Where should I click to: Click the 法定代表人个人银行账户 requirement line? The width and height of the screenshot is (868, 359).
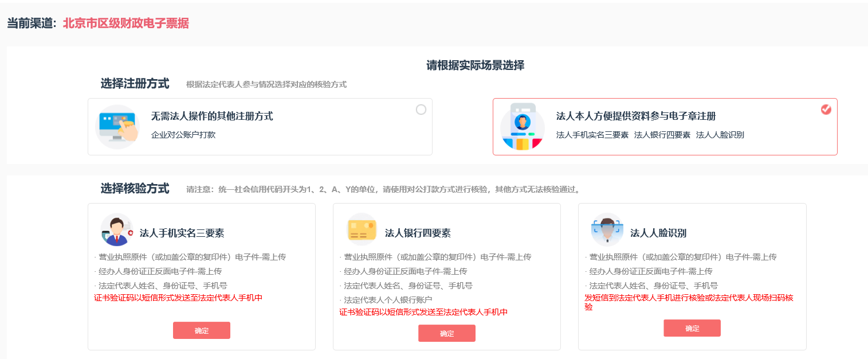click(x=387, y=300)
